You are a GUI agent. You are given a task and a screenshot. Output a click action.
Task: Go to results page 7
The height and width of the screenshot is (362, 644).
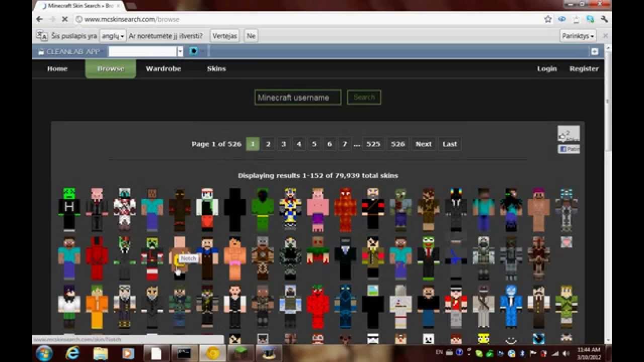(x=345, y=144)
